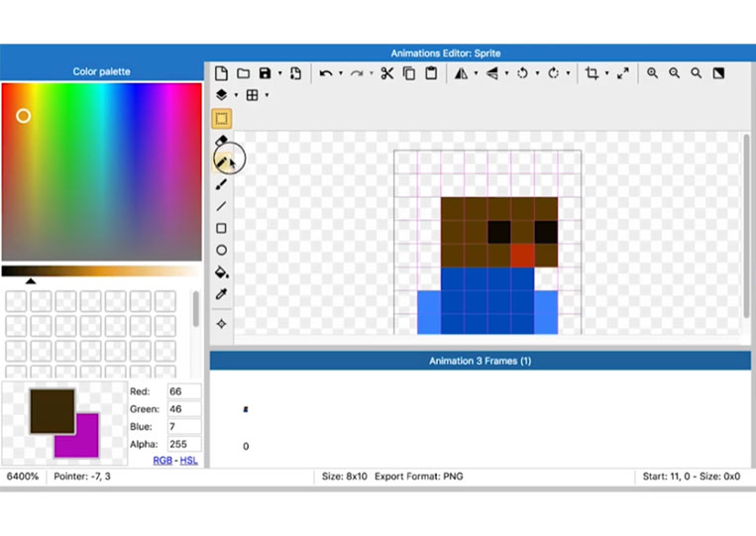Open an existing file with folder icon
This screenshot has height=536, width=756.
(243, 73)
